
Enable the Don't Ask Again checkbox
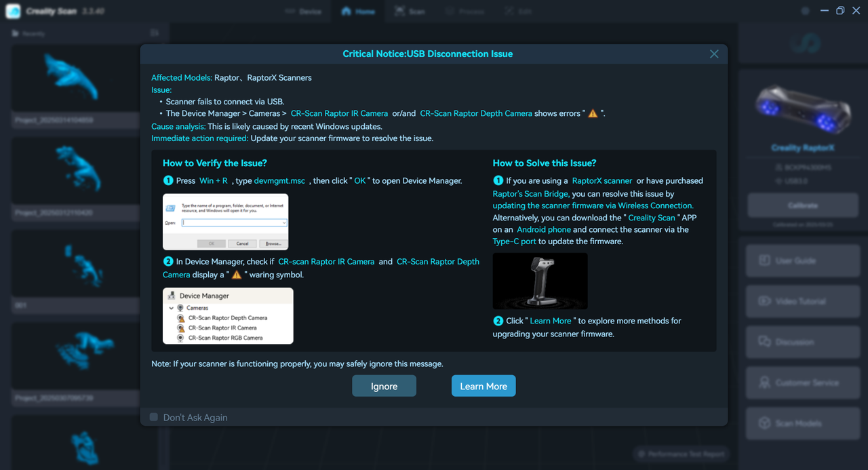tap(154, 417)
